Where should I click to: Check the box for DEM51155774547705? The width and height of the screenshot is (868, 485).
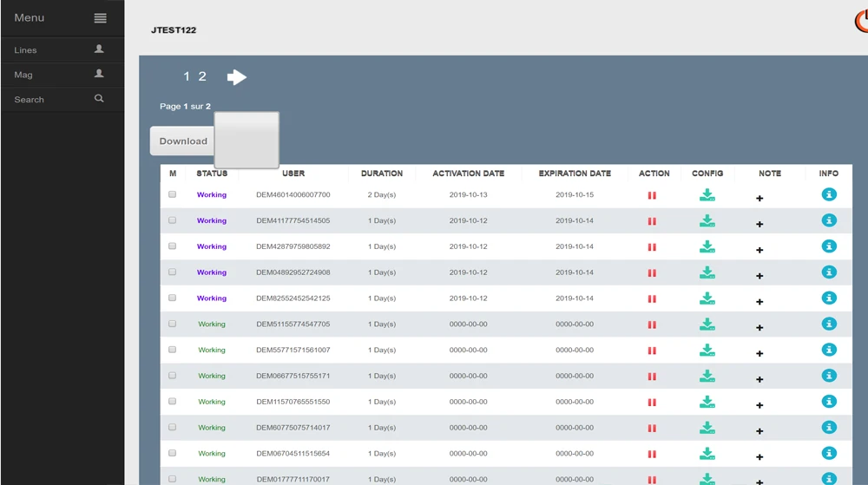click(x=172, y=324)
